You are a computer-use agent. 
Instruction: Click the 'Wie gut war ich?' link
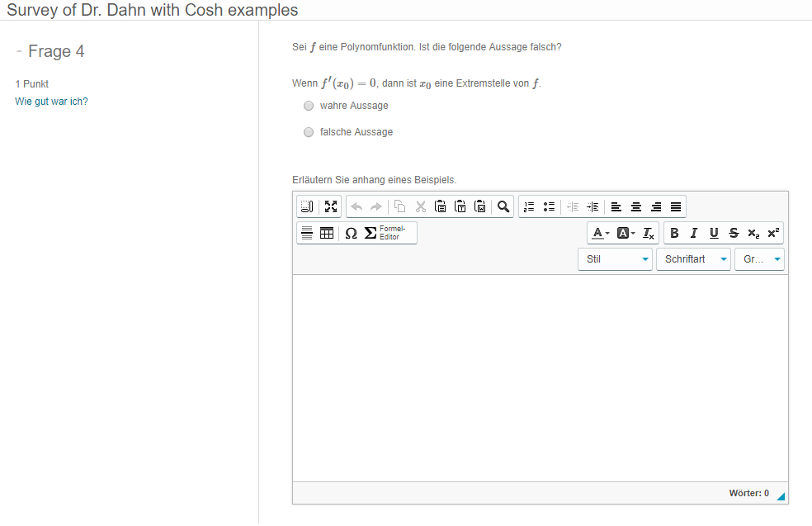pos(51,102)
